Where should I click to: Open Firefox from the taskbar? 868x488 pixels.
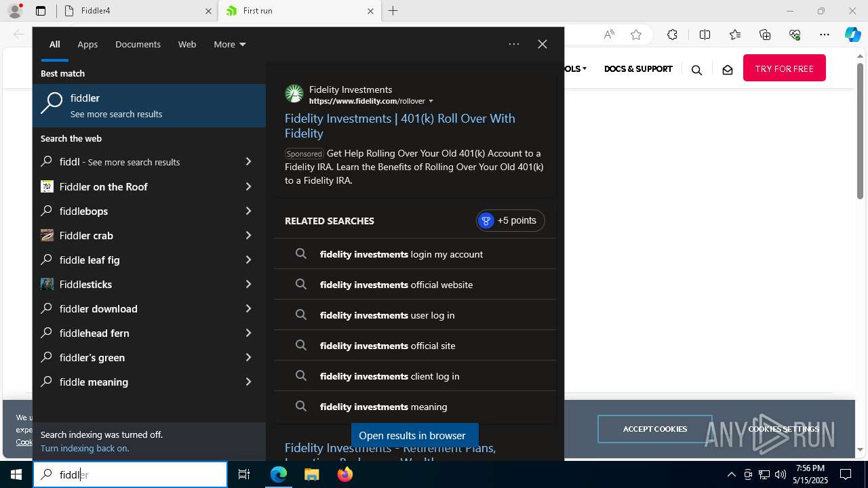(344, 474)
